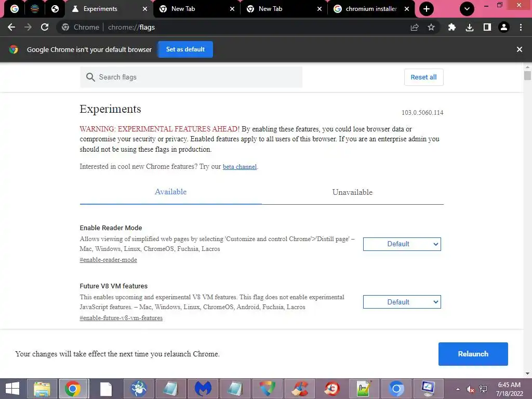Close the chromium installer tab
Screen dimensions: 532x399
point(407,9)
